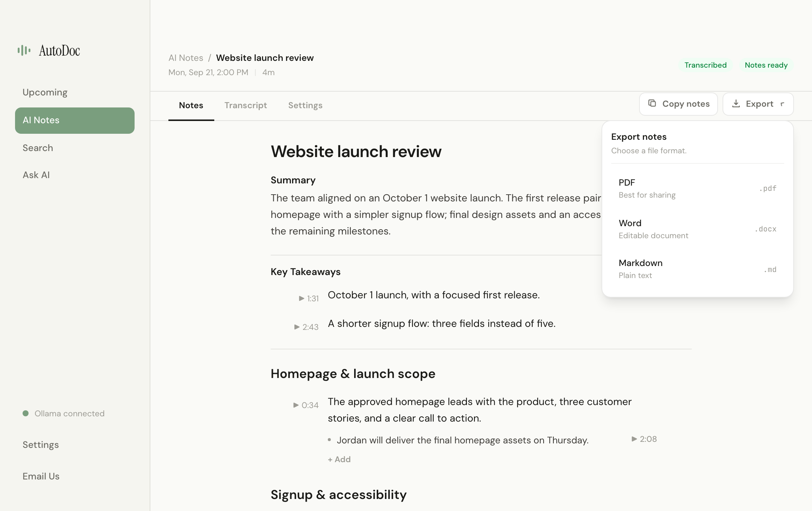Click the AI Notes breadcrumb link

pos(186,58)
